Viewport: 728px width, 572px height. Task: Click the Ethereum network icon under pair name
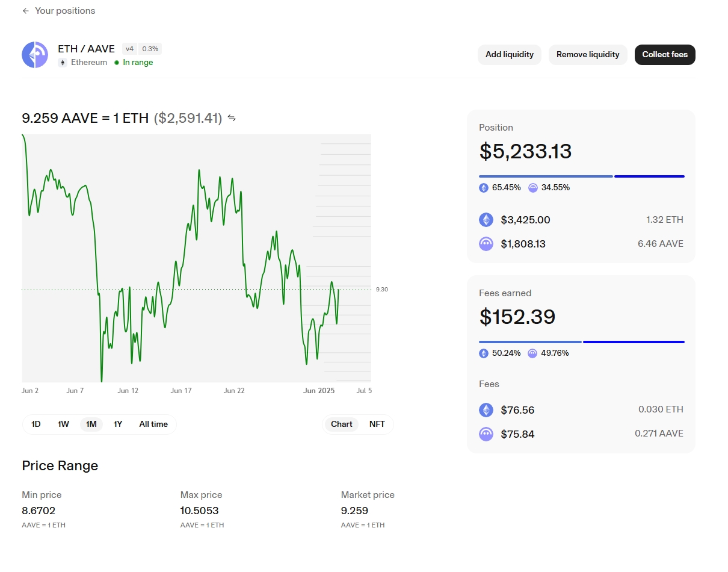[x=63, y=63]
